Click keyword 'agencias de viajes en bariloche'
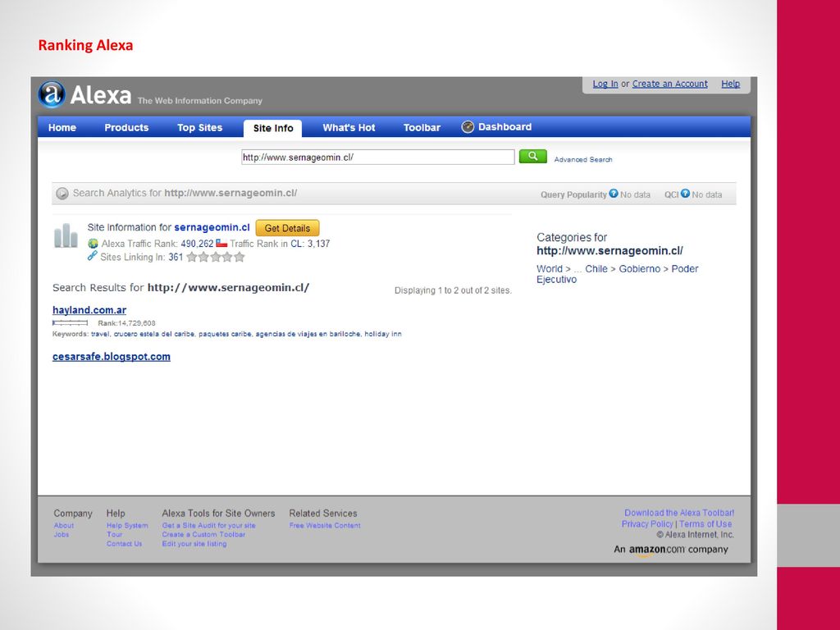The width and height of the screenshot is (840, 630). tap(308, 334)
